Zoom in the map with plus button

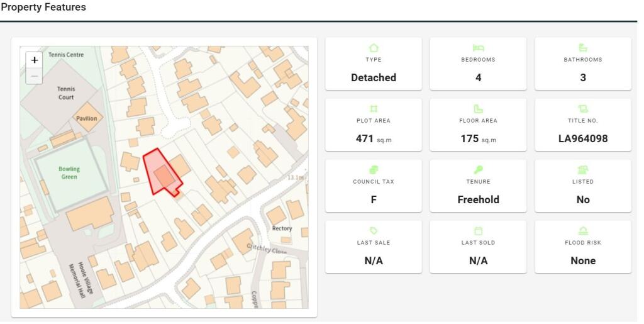point(35,60)
